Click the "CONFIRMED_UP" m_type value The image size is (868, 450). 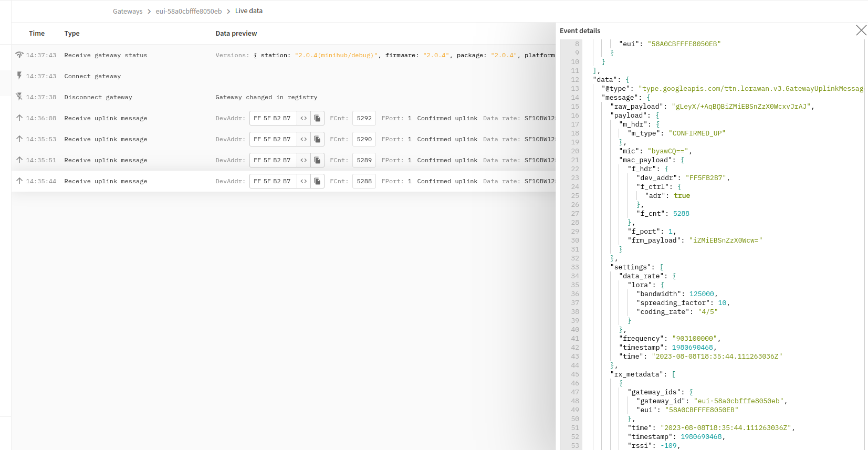click(697, 133)
